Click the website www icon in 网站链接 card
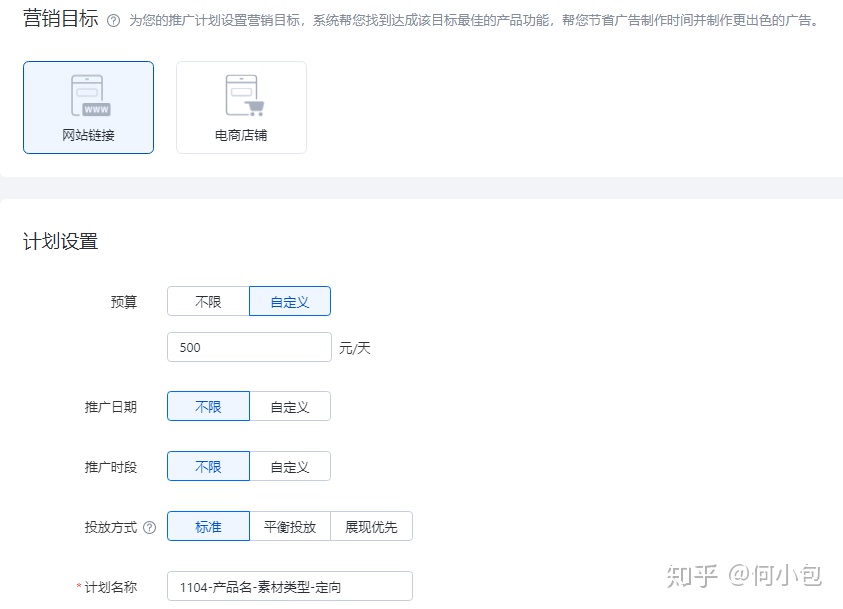Viewport: 843px width, 609px height. click(x=90, y=96)
